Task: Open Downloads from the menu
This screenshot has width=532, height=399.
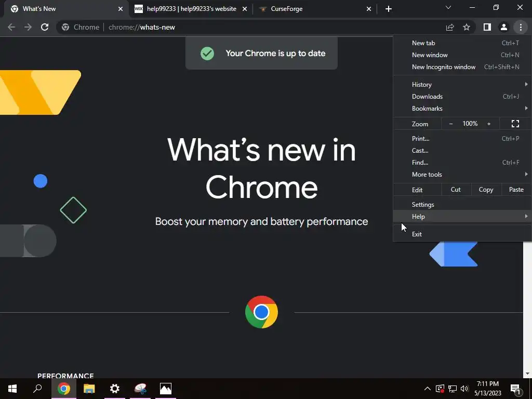Action: coord(462,96)
